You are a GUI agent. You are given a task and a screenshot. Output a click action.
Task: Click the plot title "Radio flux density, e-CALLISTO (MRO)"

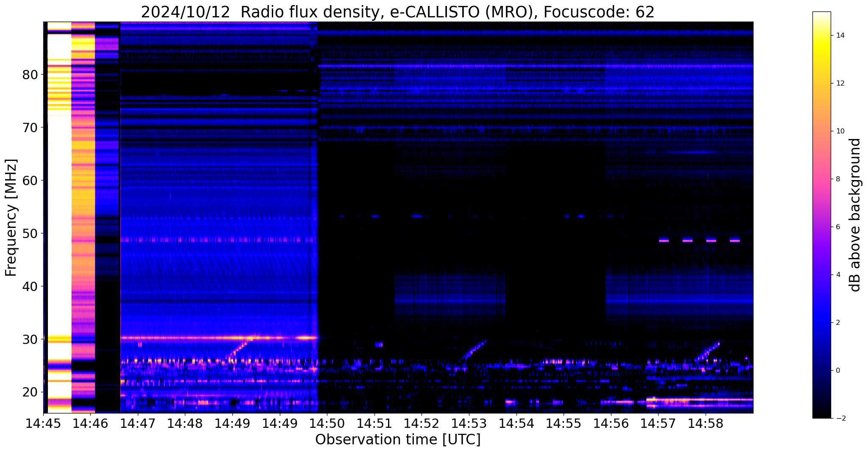tap(389, 12)
